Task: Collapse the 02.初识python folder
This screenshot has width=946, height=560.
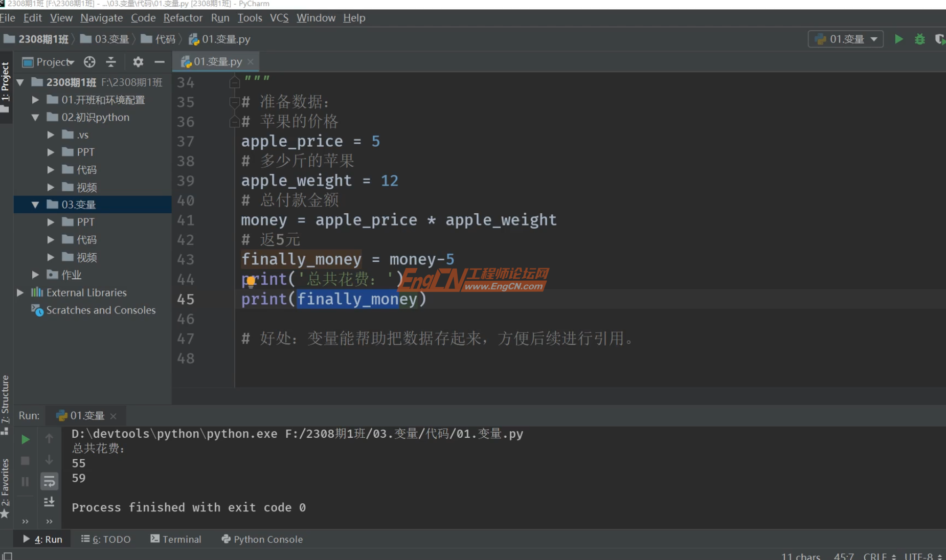Action: click(x=35, y=117)
